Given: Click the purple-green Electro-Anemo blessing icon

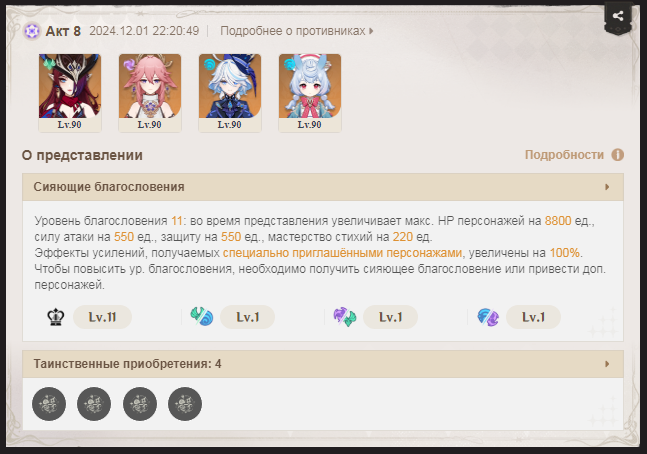Looking at the screenshot, I should pyautogui.click(x=345, y=317).
